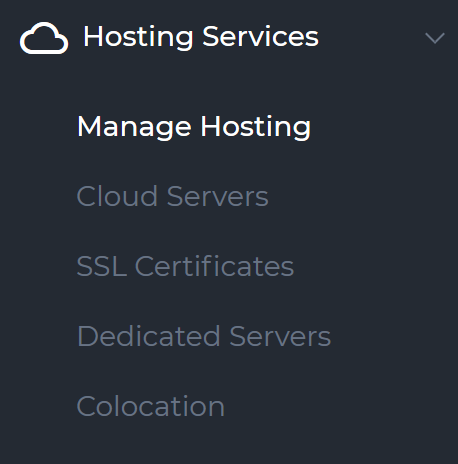
Task: Pick Cloud Servers under Hosting Services
Action: (172, 196)
